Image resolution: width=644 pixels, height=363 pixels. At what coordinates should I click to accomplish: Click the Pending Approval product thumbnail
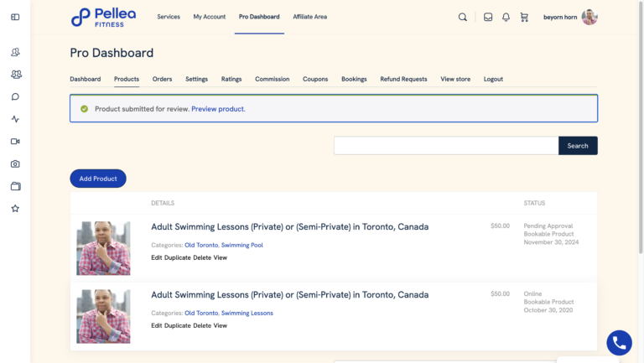point(103,248)
